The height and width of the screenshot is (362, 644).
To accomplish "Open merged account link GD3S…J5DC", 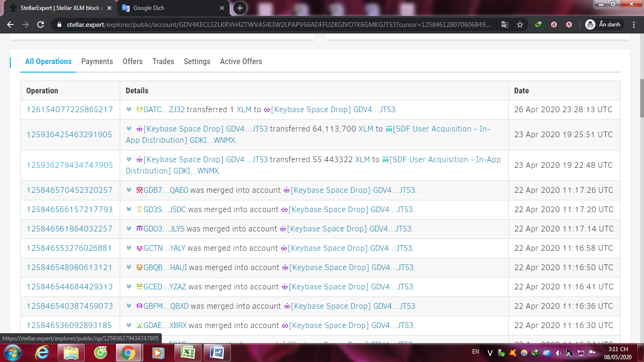I will pyautogui.click(x=165, y=209).
